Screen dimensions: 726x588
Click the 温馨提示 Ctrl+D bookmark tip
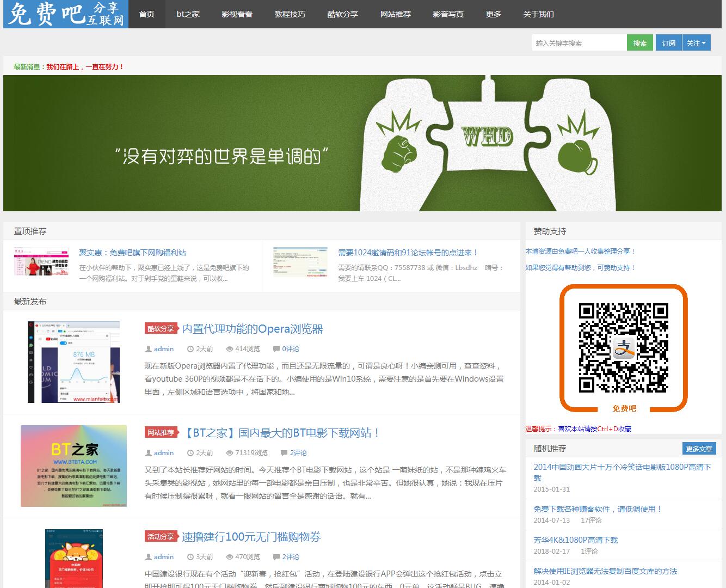click(x=579, y=429)
